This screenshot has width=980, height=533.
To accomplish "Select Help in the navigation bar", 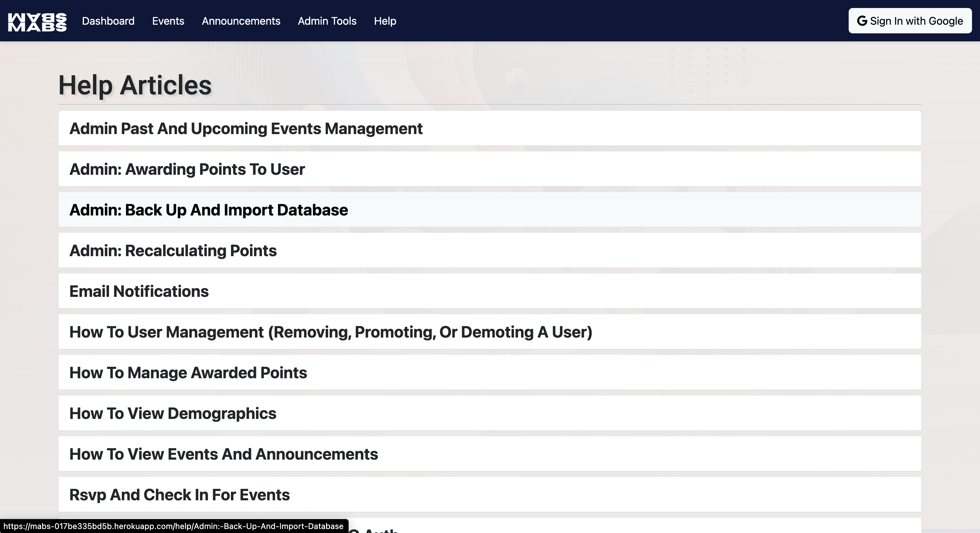I will pyautogui.click(x=385, y=21).
